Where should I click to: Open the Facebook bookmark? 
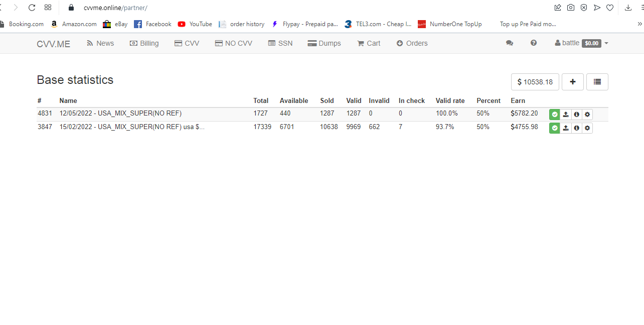point(152,24)
